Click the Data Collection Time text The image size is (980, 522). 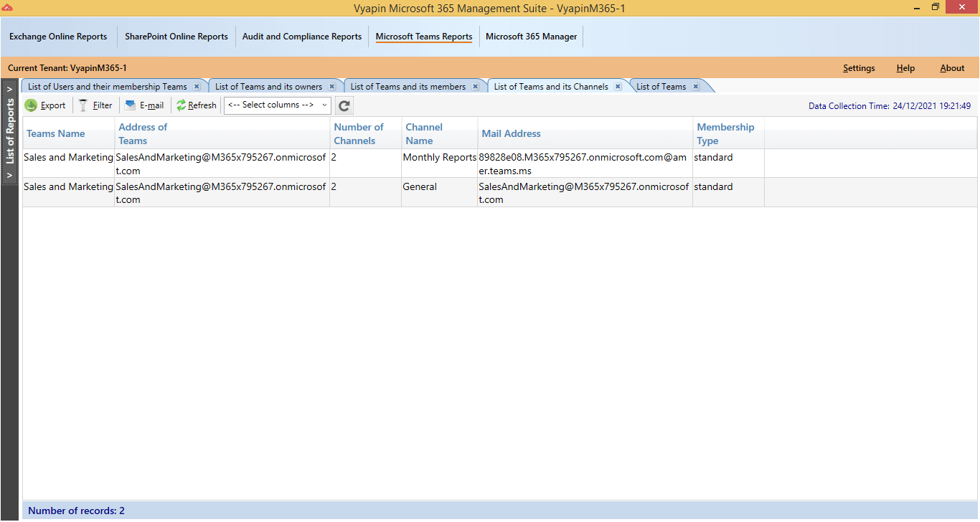(890, 106)
